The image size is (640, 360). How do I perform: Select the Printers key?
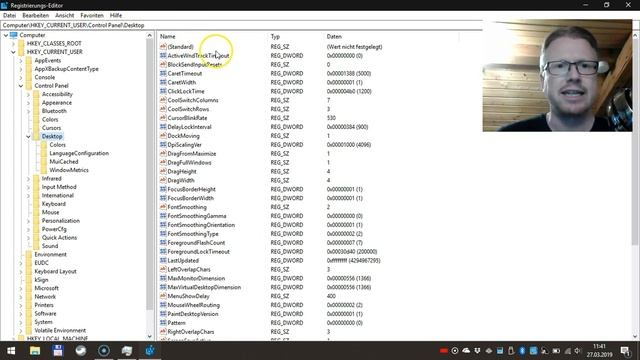[44, 305]
